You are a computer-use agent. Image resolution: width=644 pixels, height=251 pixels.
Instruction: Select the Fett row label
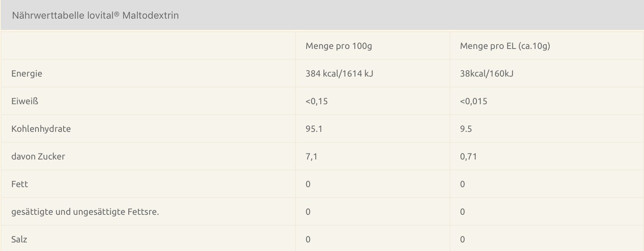(x=19, y=184)
